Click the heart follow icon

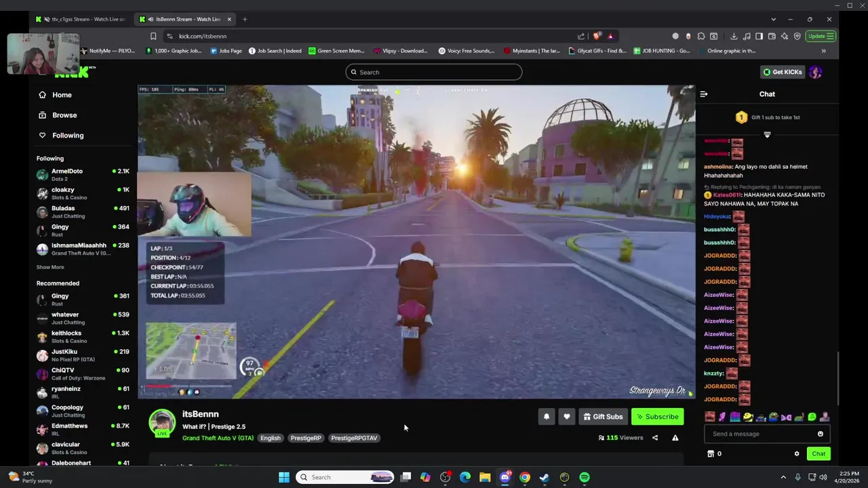coord(567,417)
